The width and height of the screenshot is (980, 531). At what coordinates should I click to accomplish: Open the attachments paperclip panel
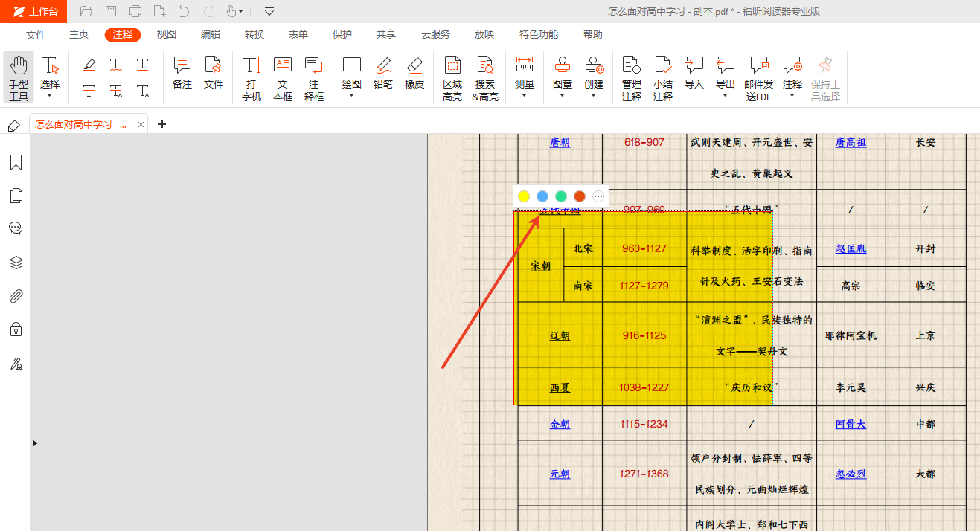[x=16, y=296]
